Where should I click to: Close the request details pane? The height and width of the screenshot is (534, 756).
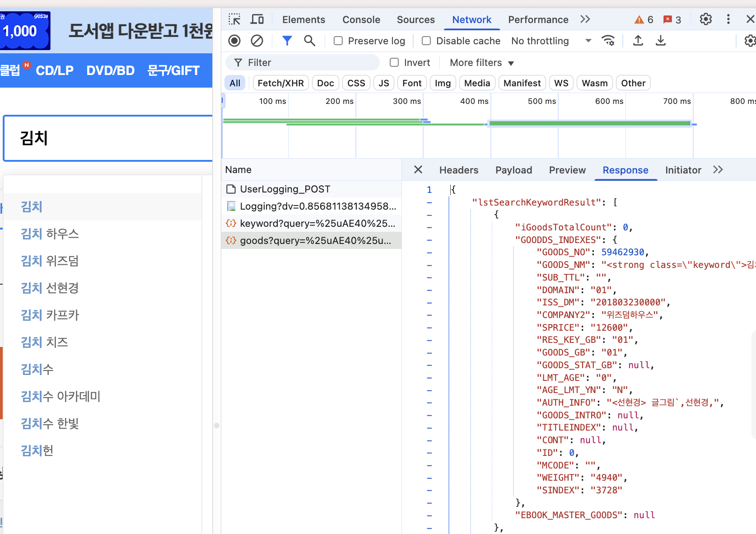(x=418, y=169)
